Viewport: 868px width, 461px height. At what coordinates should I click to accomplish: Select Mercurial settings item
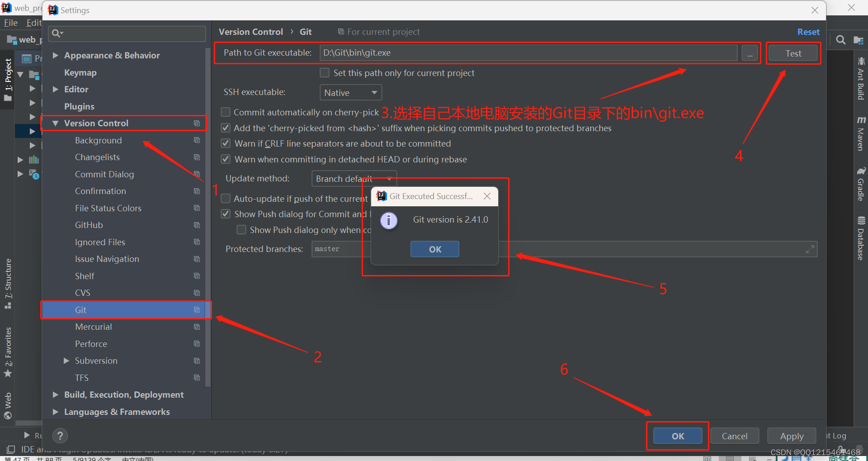click(x=93, y=327)
